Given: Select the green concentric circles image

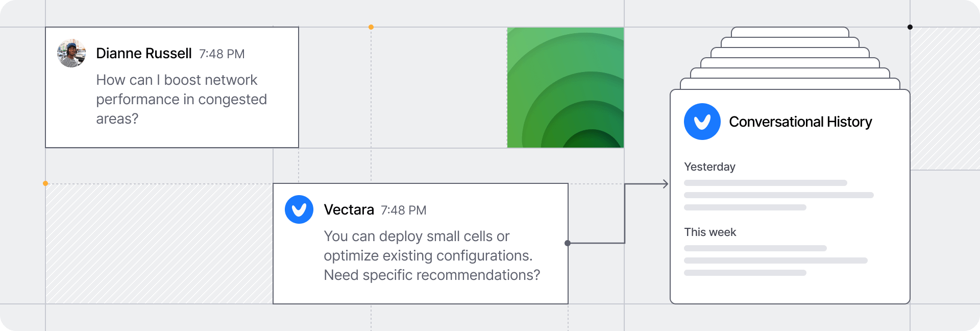Looking at the screenshot, I should (566, 88).
